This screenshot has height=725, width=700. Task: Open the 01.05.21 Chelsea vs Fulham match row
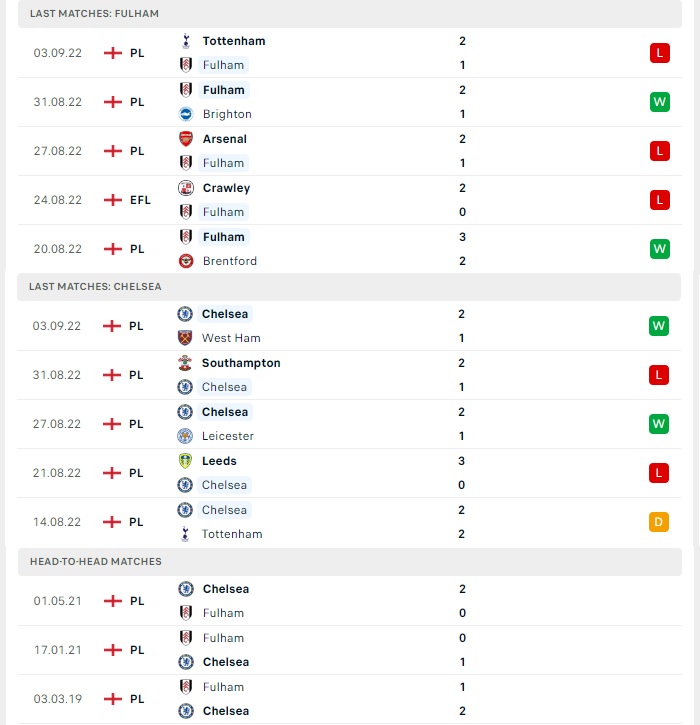350,601
